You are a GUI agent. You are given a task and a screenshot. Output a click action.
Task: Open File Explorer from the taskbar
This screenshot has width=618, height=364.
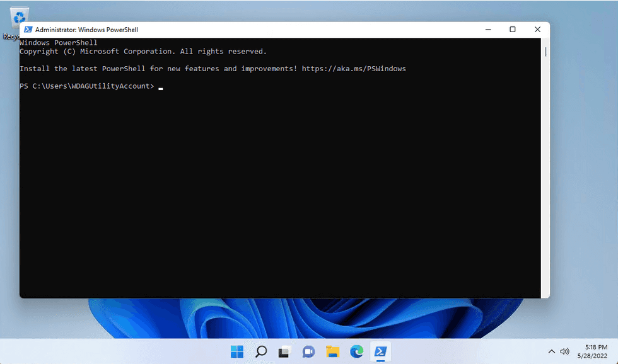(332, 351)
